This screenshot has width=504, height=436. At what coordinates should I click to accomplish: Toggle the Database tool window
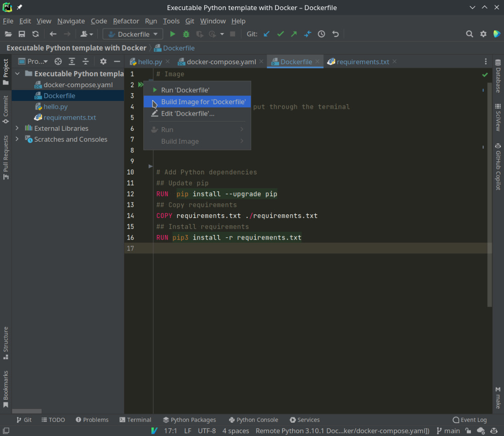tap(498, 76)
